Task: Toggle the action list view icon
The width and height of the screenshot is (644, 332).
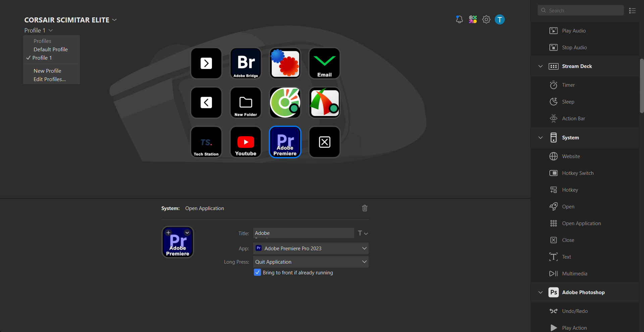Action: [x=632, y=11]
